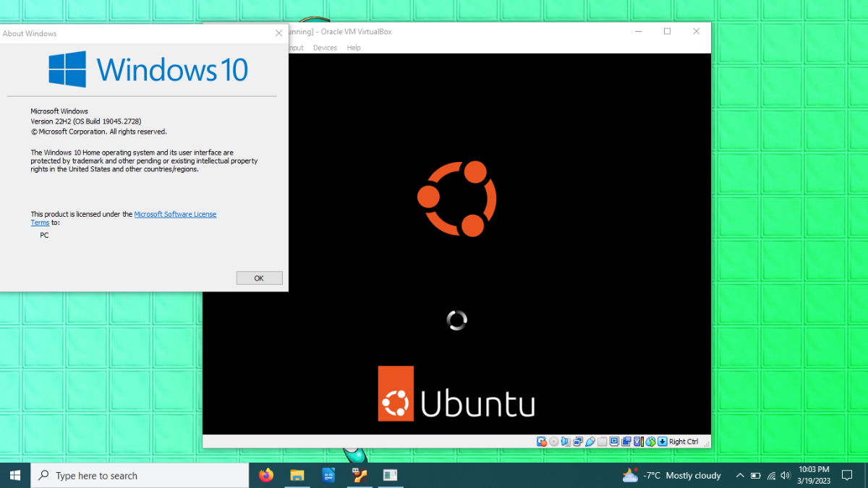868x488 pixels.
Task: Open the Devices menu in VirtualBox
Action: point(325,48)
